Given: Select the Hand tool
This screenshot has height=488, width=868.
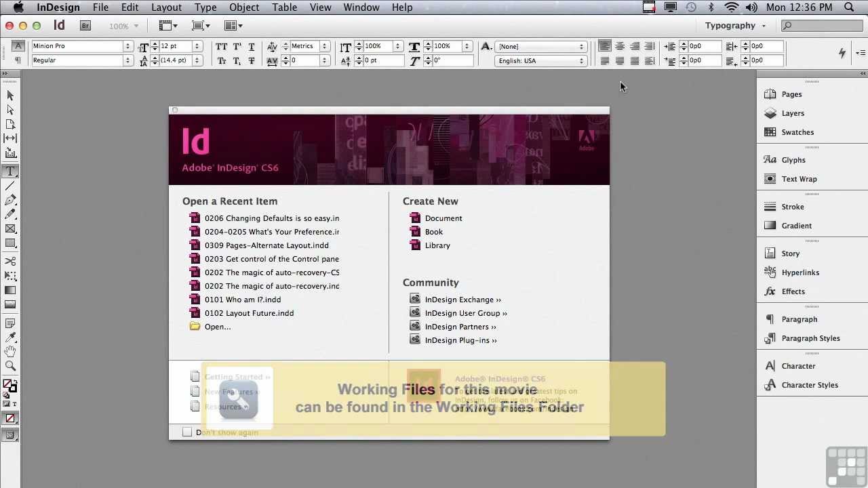Looking at the screenshot, I should coord(10,352).
